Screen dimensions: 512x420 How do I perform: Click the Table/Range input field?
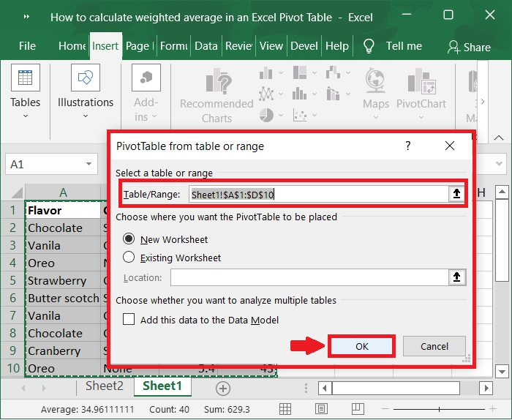[x=319, y=195]
